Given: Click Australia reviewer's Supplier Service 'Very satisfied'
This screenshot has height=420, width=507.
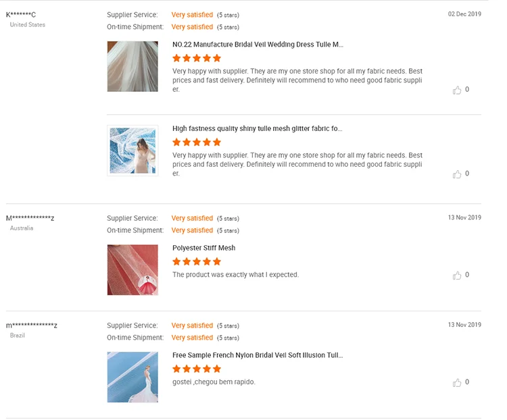Looking at the screenshot, I should click(192, 218).
